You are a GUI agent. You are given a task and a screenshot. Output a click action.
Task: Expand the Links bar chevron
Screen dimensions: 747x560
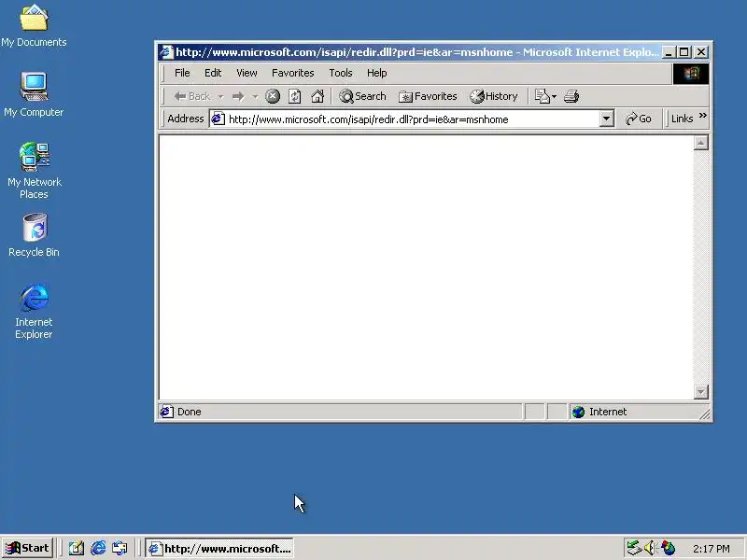[x=703, y=116]
